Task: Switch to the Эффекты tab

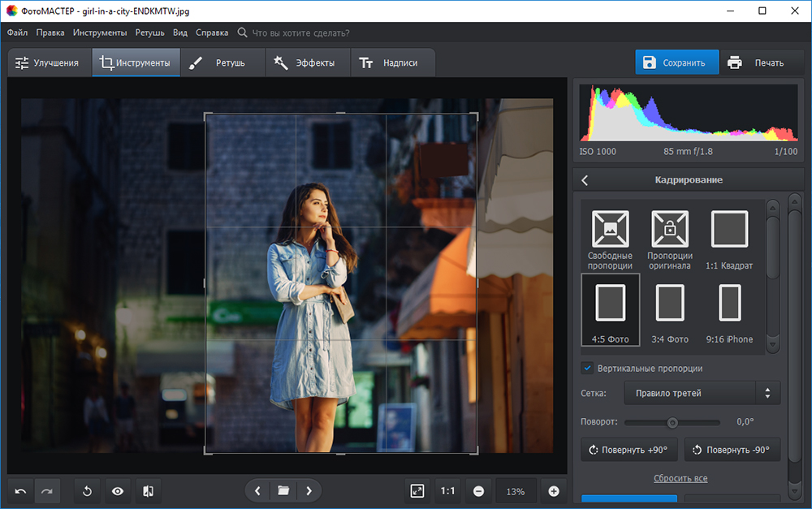Action: 305,63
